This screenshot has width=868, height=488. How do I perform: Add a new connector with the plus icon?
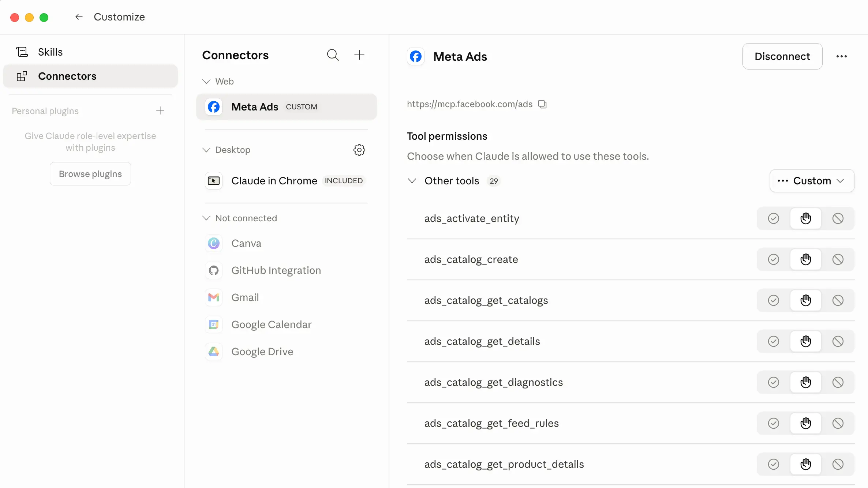[359, 55]
